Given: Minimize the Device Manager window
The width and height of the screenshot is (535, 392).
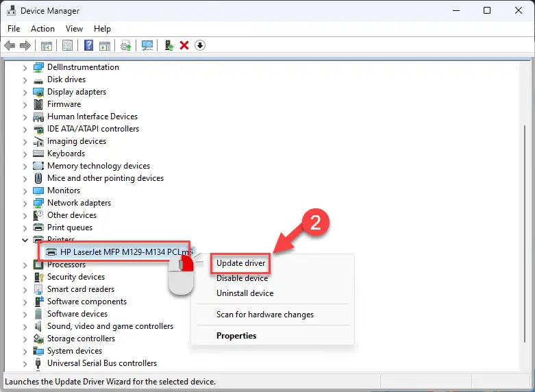Looking at the screenshot, I should 456,10.
